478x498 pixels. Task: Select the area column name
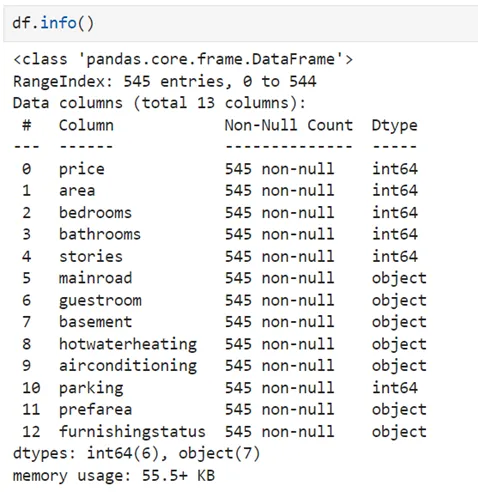[x=77, y=191]
